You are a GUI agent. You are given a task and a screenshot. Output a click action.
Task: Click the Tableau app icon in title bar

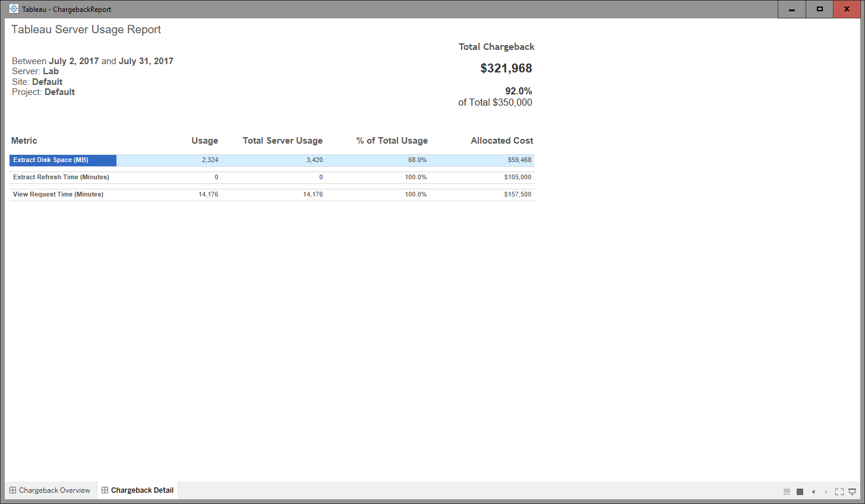(x=14, y=9)
